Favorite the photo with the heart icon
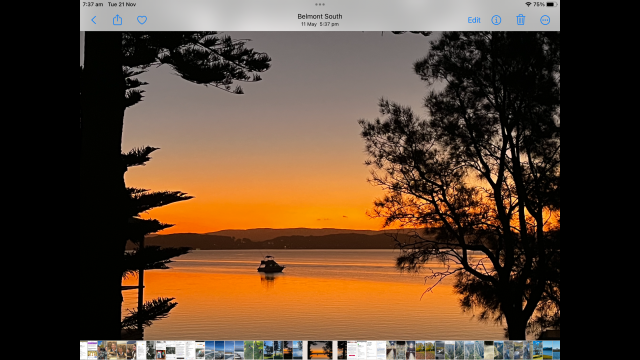The height and width of the screenshot is (360, 640). click(x=142, y=20)
